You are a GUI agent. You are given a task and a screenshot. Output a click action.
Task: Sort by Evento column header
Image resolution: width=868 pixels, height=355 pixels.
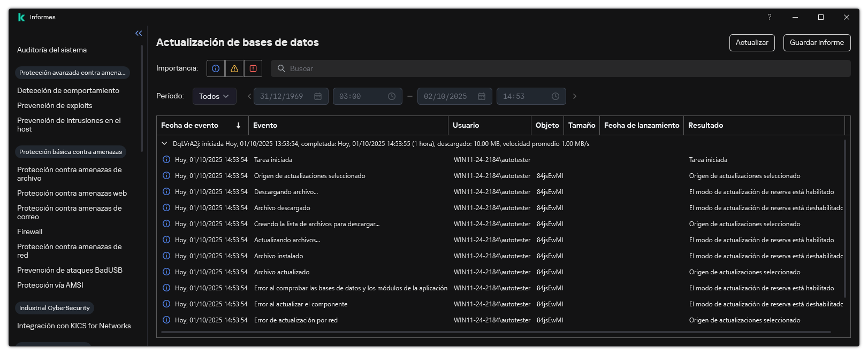click(348, 125)
